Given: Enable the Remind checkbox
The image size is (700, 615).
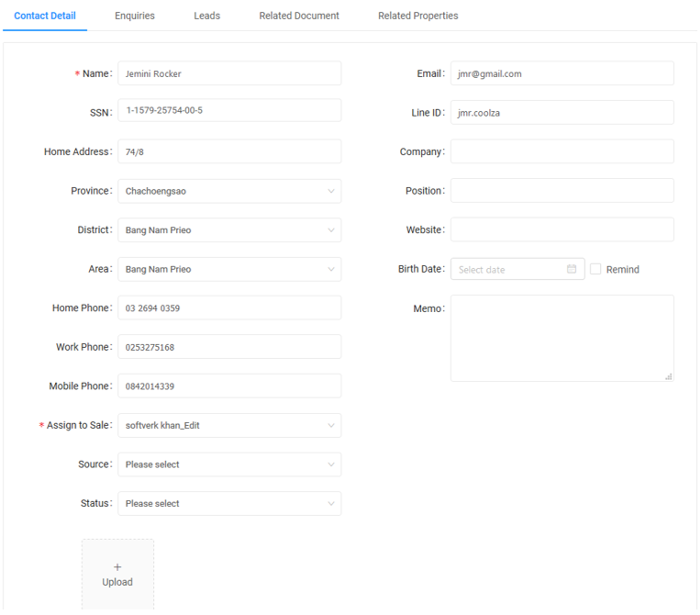Looking at the screenshot, I should [x=596, y=269].
